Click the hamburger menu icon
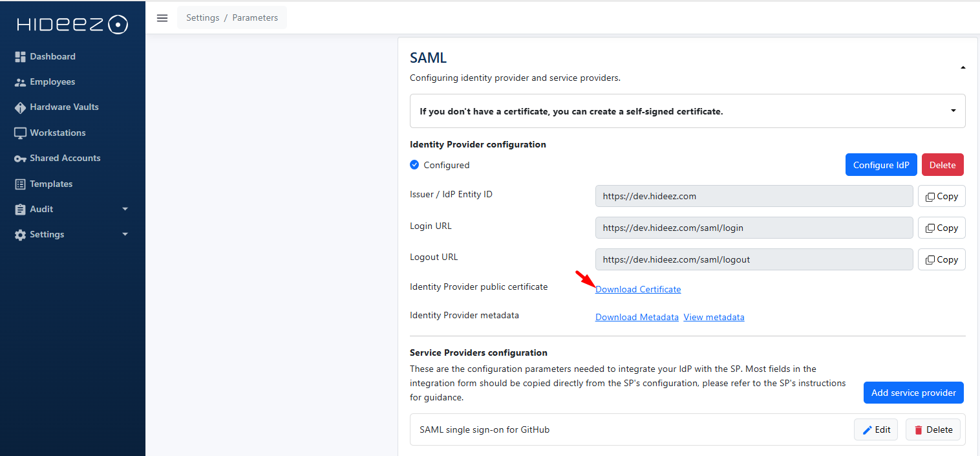Screen dimensions: 980x456 162,18
